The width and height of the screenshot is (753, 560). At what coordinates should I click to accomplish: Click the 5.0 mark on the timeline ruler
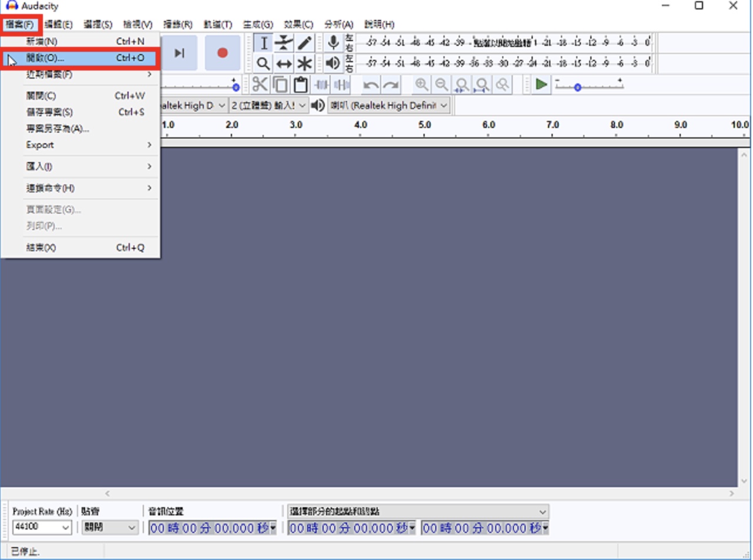point(425,125)
